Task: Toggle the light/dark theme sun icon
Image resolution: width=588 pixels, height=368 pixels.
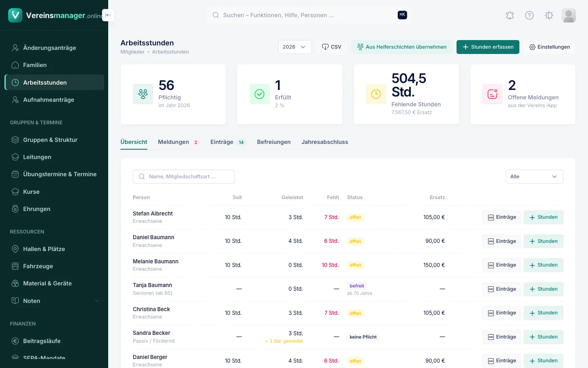Action: point(549,16)
